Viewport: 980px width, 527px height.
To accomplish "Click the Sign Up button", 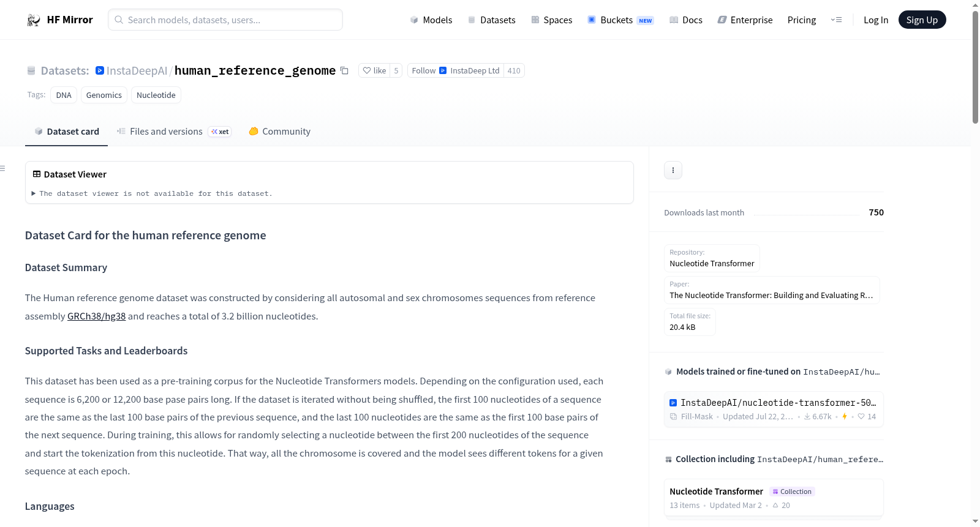I will click(922, 20).
